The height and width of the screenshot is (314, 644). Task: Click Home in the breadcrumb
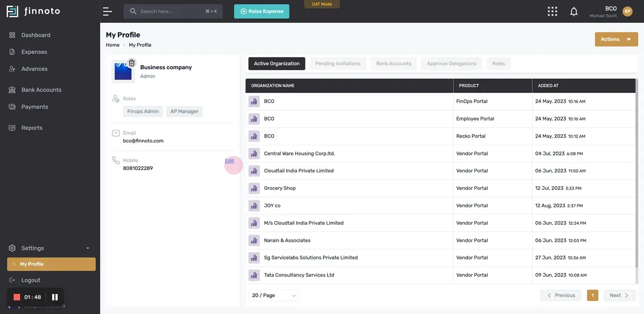pyautogui.click(x=113, y=45)
